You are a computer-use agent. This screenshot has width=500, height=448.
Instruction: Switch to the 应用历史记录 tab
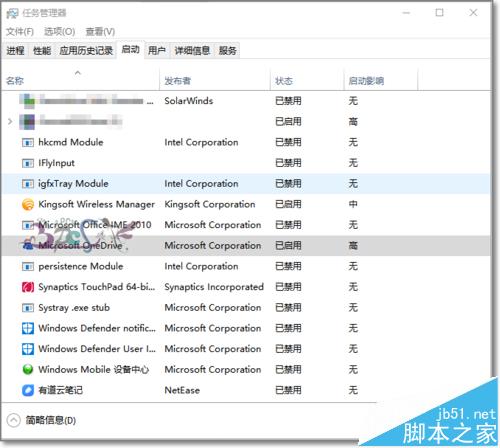86,51
